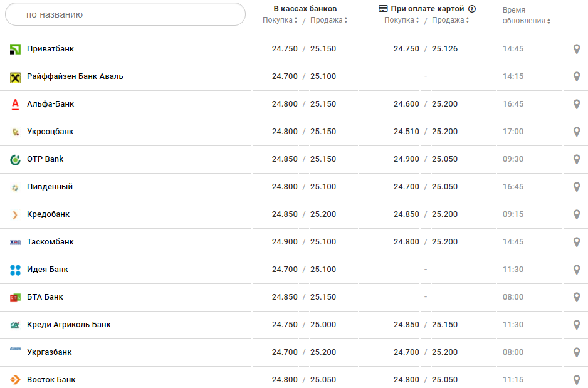Open Идея Банк location pin
Screen dimensions: 588x388
tap(577, 270)
